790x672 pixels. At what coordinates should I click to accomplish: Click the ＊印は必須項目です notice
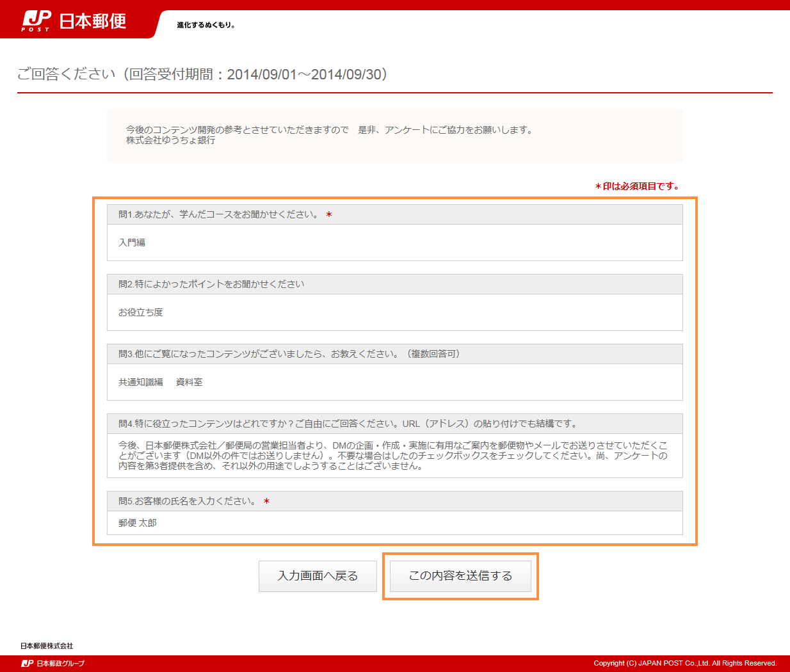pos(637,186)
